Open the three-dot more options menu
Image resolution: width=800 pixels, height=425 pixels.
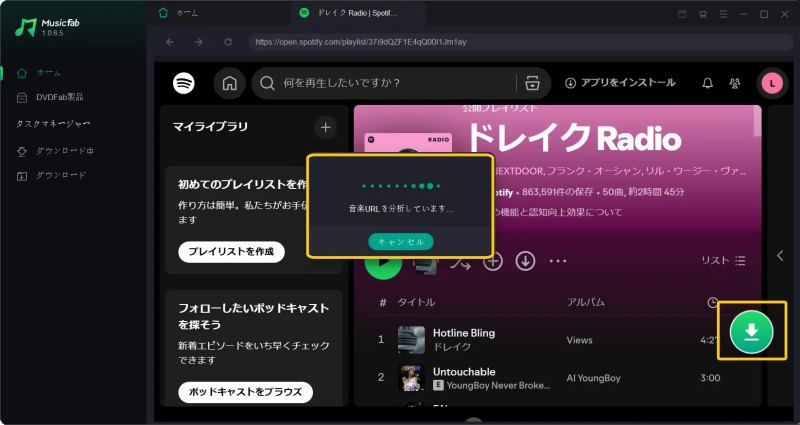[x=558, y=261]
